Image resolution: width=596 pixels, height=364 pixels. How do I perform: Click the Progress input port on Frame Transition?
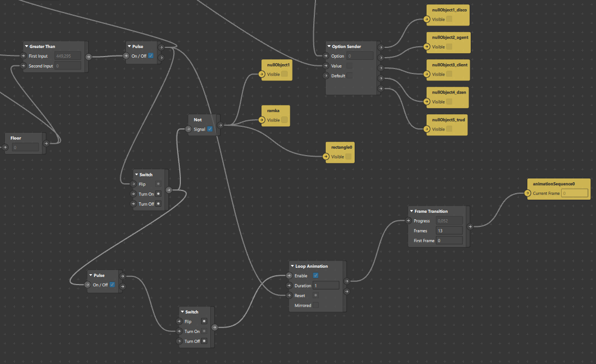click(408, 221)
